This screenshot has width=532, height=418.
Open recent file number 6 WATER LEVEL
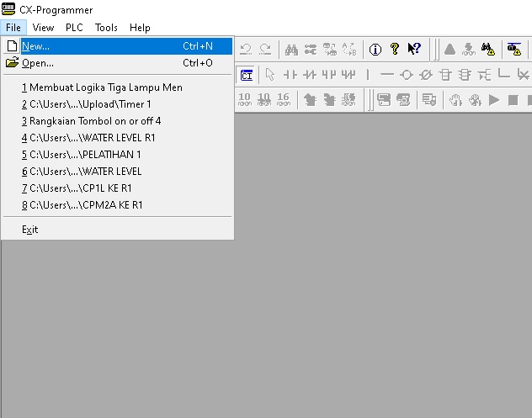(x=118, y=172)
